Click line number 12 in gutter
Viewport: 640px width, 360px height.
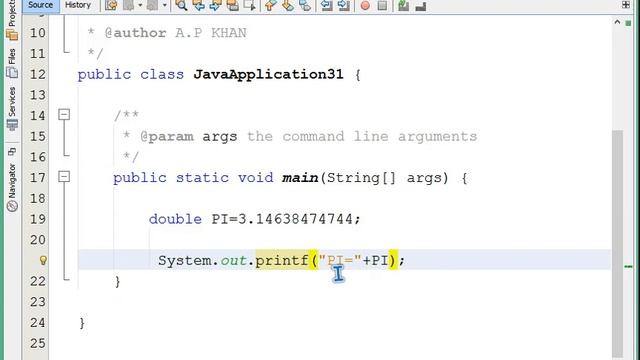pos(38,74)
